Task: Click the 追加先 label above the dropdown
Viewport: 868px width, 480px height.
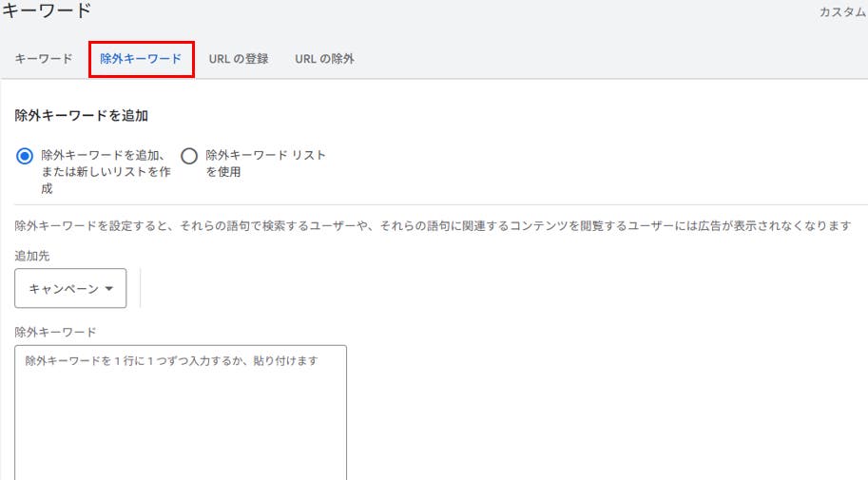Action: click(x=33, y=257)
